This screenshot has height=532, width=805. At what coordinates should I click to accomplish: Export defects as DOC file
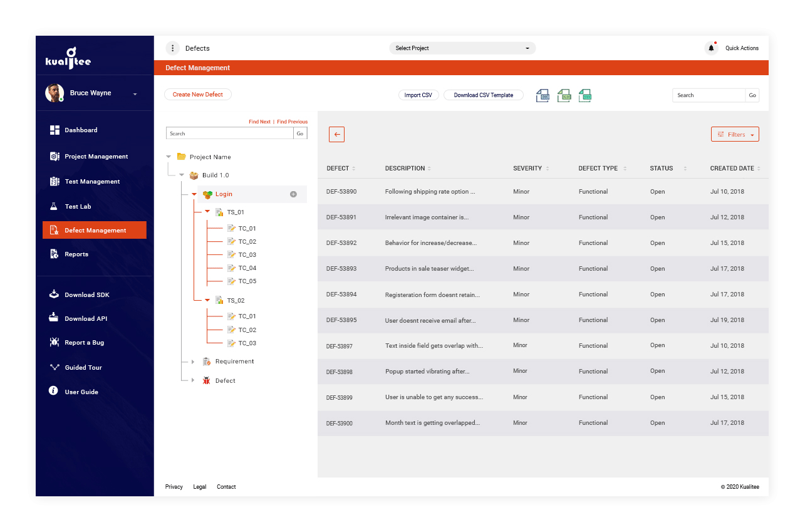(x=543, y=95)
